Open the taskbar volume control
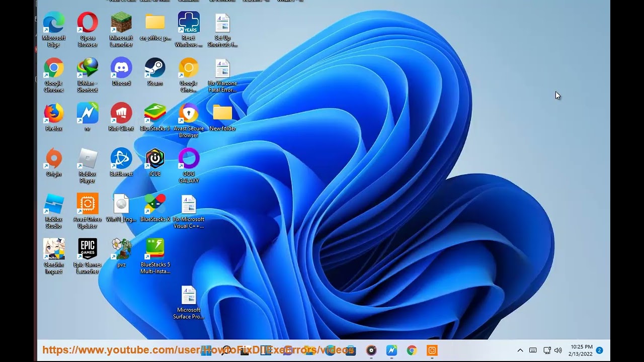 [558, 350]
